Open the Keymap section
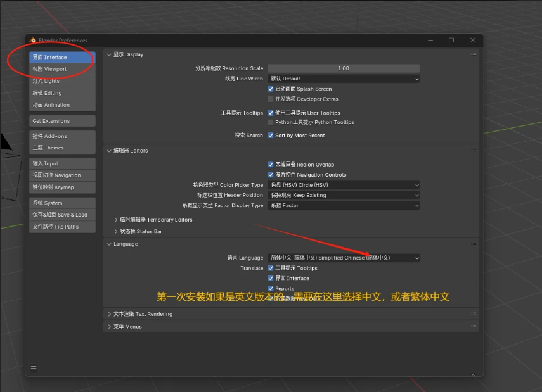This screenshot has height=392, width=542. [62, 187]
